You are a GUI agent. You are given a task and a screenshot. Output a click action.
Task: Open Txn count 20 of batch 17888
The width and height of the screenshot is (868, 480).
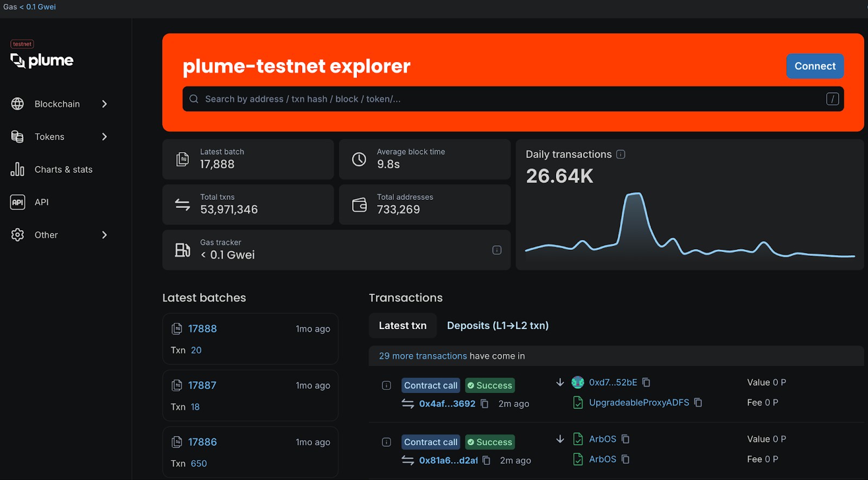pos(196,350)
